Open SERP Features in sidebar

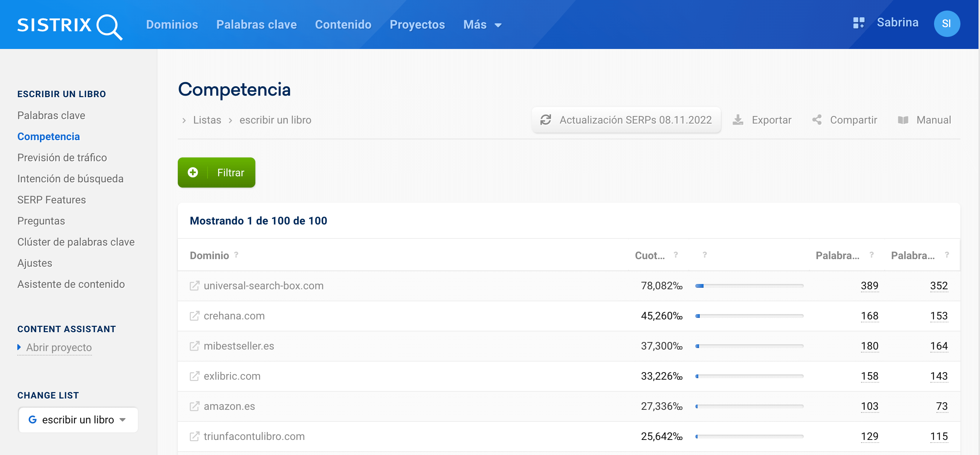[51, 200]
